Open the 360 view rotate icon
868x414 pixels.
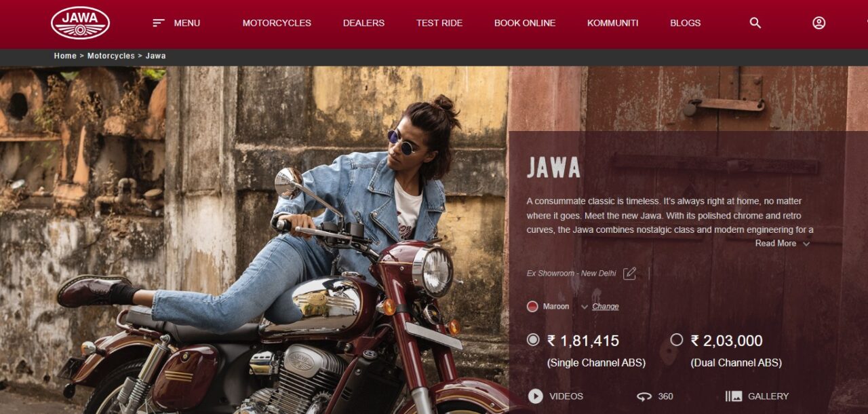644,396
